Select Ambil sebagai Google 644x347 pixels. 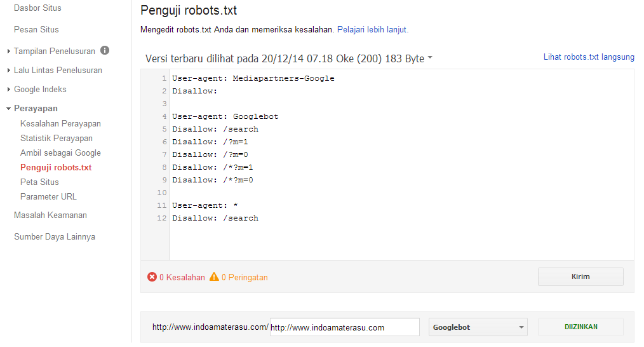tap(60, 153)
